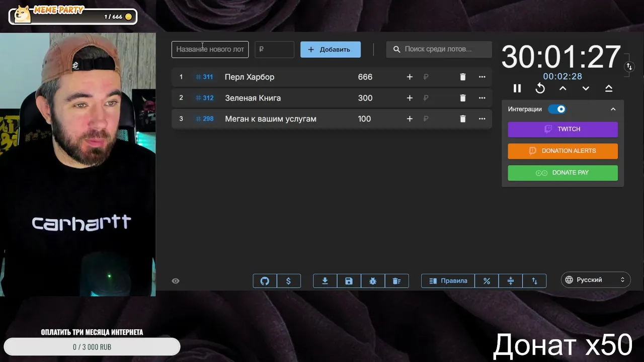Focus the Название нового лота input
644x362 pixels.
pyautogui.click(x=210, y=49)
